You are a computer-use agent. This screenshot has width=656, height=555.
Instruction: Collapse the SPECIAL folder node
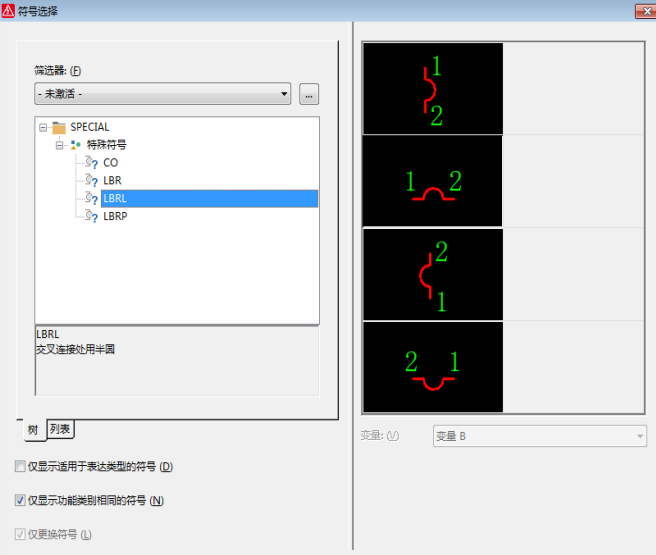(x=43, y=127)
